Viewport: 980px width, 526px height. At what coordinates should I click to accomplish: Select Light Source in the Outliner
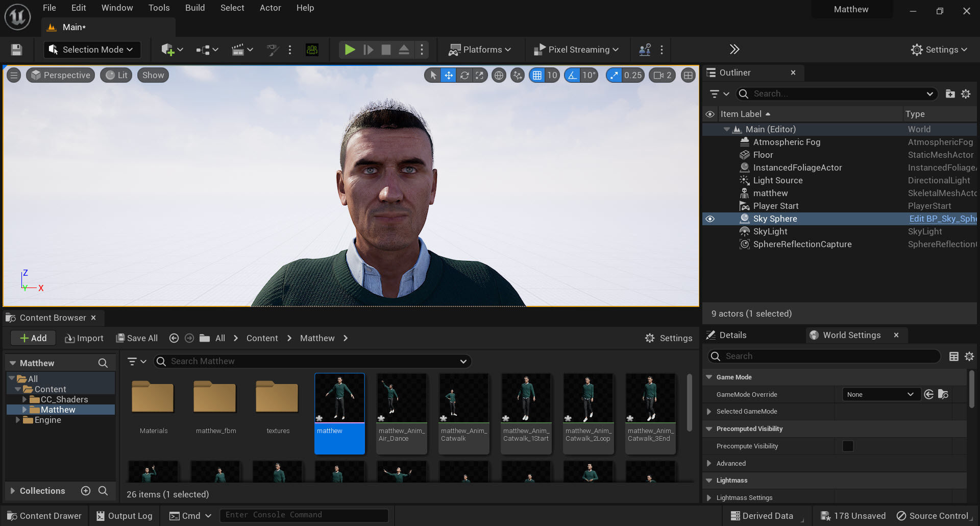tap(778, 180)
